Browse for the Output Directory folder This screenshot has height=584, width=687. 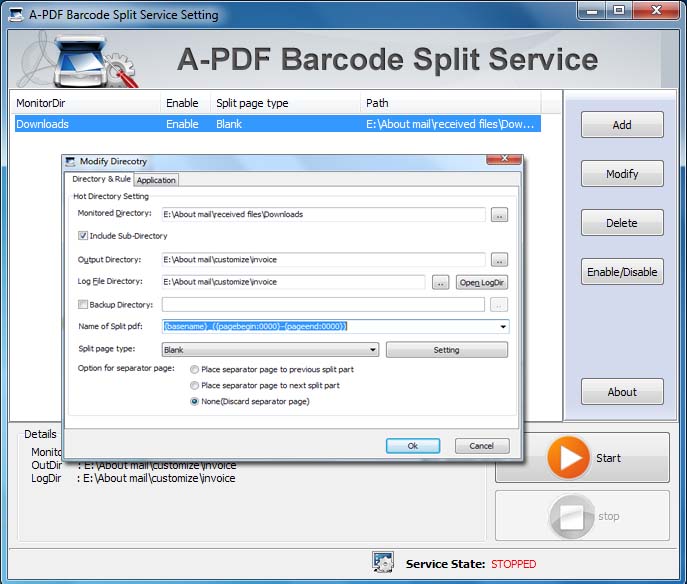(x=499, y=260)
